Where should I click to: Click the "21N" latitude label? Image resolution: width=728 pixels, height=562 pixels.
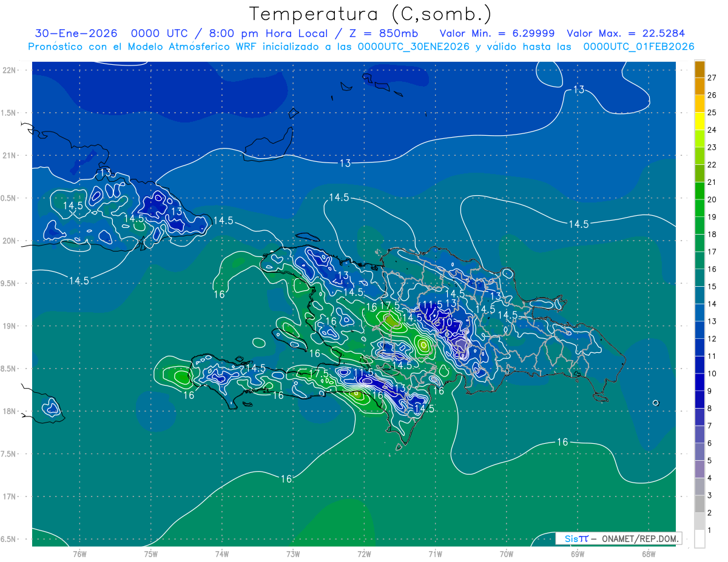[9, 155]
